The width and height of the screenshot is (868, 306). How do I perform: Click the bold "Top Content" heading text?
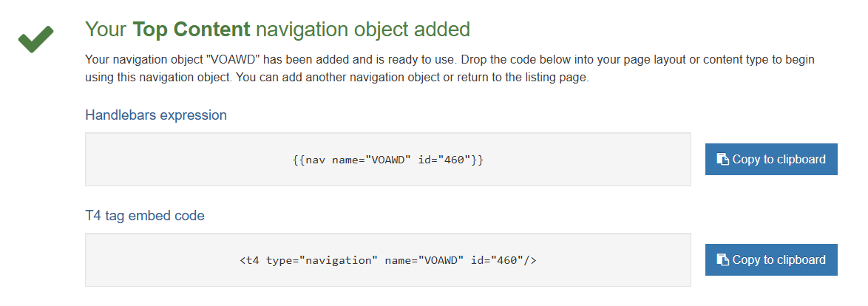point(191,30)
